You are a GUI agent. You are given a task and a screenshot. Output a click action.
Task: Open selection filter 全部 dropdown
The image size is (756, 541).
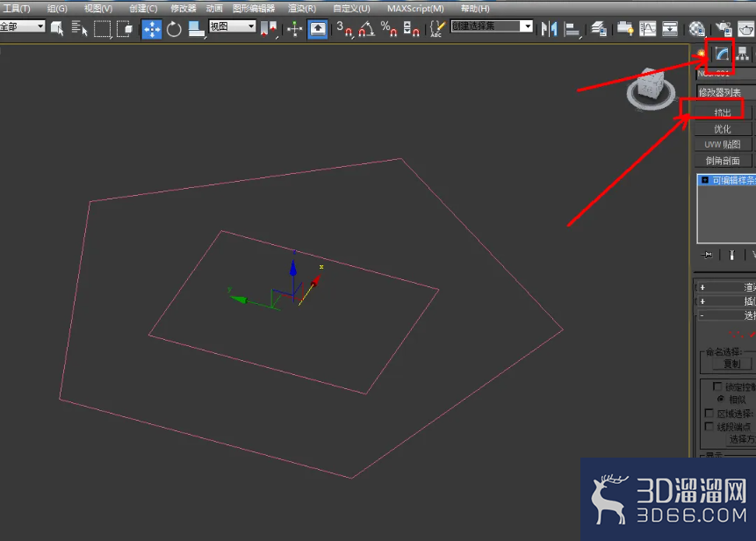pyautogui.click(x=22, y=26)
